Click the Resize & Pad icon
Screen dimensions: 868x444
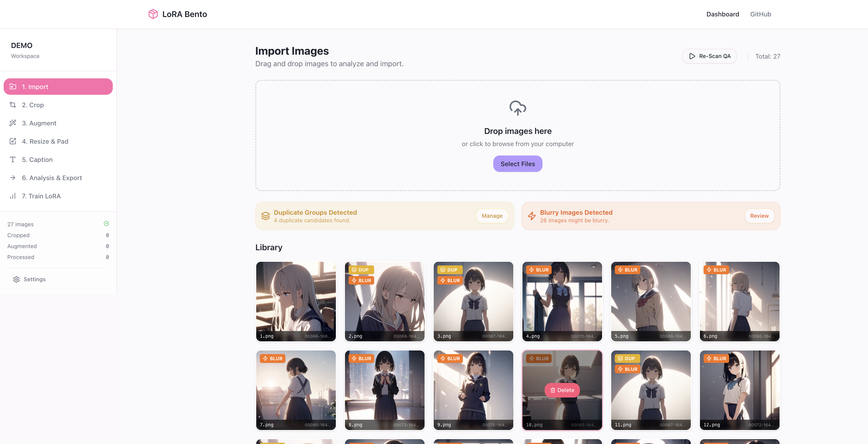tap(13, 141)
